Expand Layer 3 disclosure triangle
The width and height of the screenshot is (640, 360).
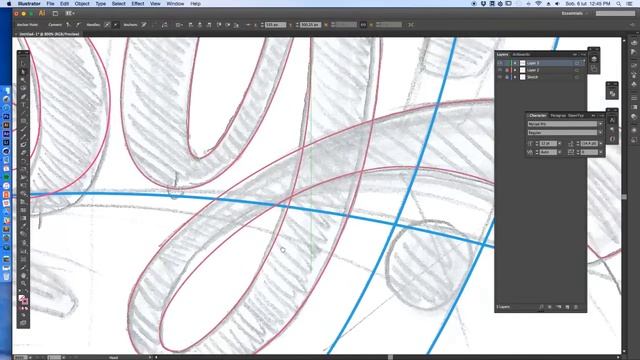pos(515,63)
